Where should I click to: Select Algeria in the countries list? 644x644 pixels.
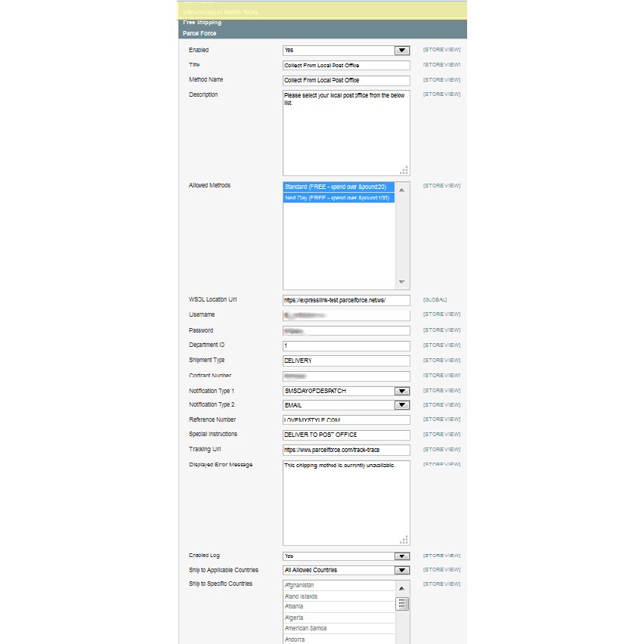click(339, 618)
